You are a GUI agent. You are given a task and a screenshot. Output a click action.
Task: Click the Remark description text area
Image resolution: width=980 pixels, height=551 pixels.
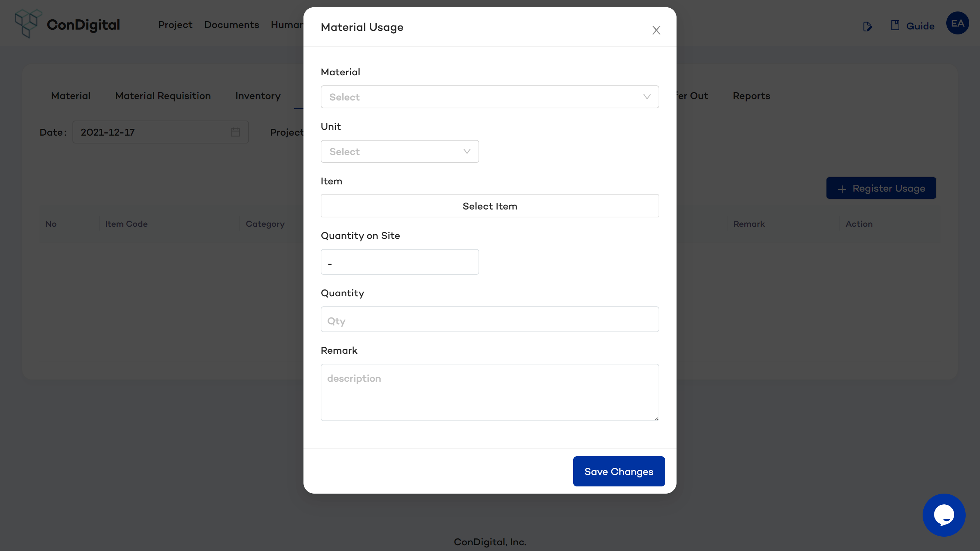click(x=490, y=392)
